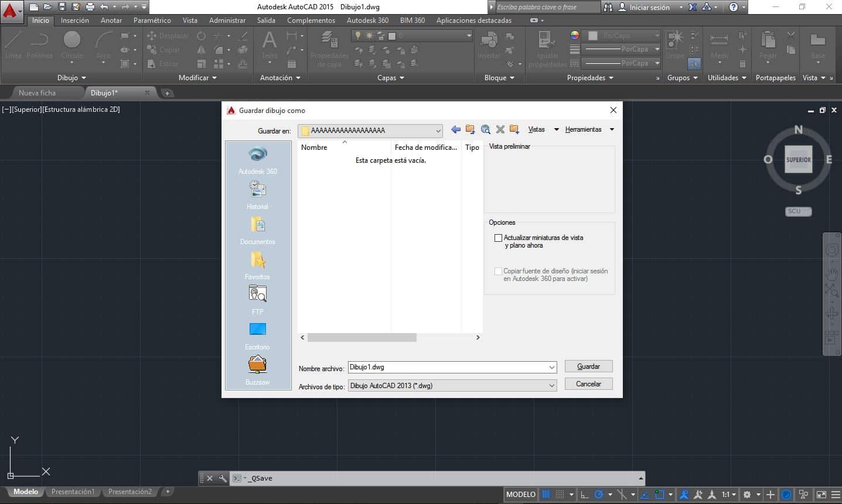Toggle hardware acceleration blue circle in status bar

click(x=786, y=495)
